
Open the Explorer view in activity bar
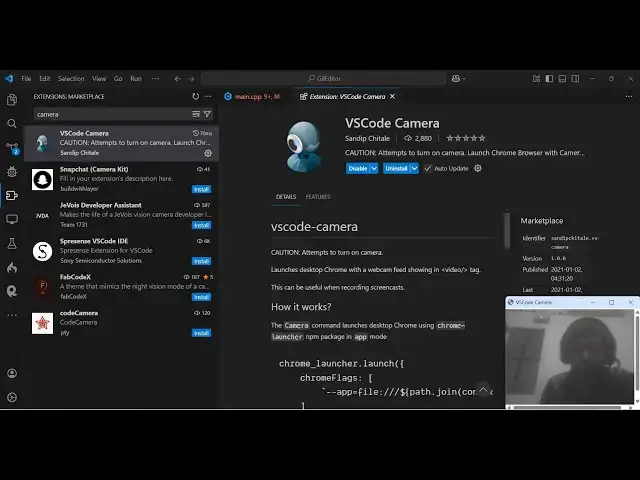[x=12, y=100]
